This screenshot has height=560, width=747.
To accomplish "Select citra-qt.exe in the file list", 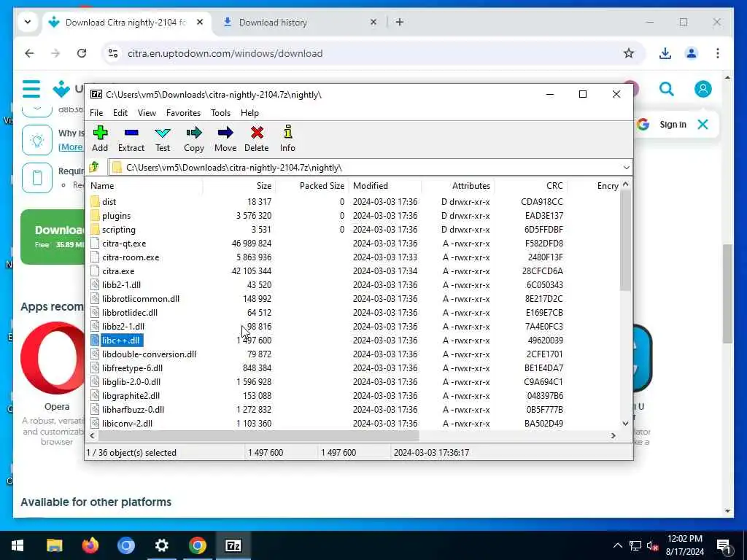I will tap(124, 244).
